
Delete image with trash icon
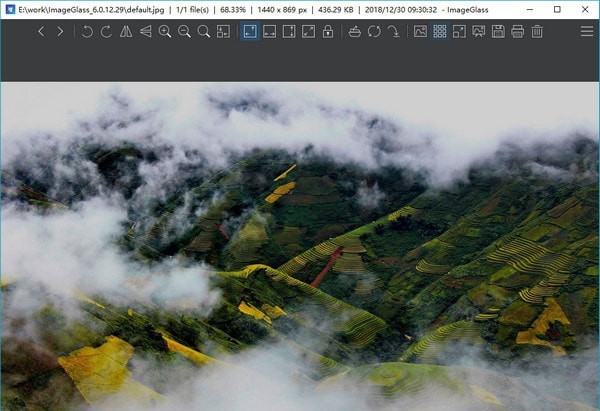[x=537, y=32]
